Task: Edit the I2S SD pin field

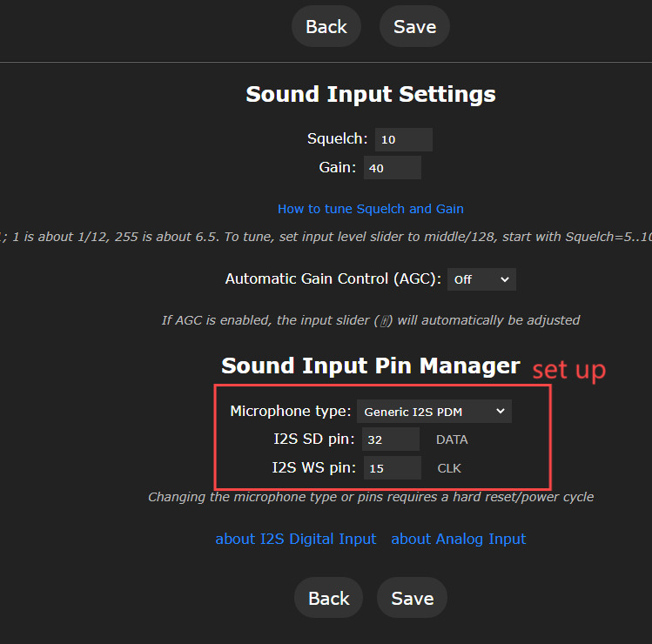Action: (390, 439)
